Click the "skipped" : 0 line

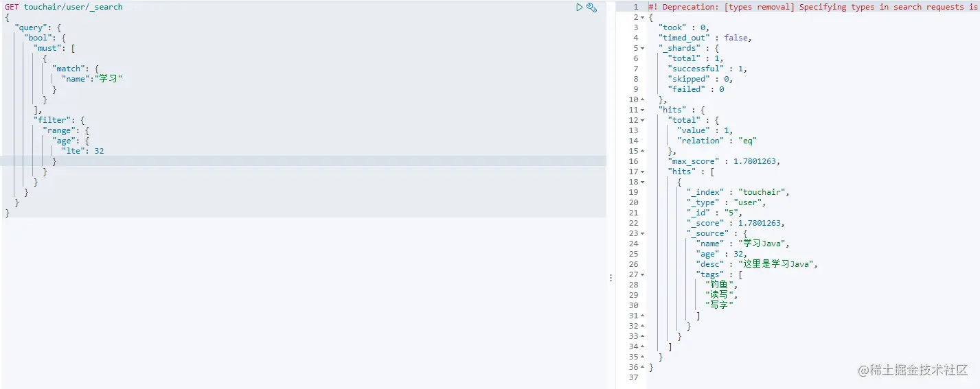(x=700, y=79)
